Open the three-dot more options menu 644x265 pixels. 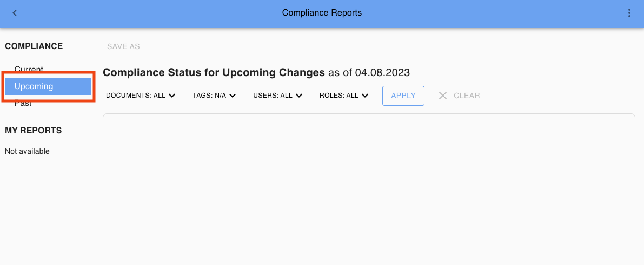pos(629,13)
